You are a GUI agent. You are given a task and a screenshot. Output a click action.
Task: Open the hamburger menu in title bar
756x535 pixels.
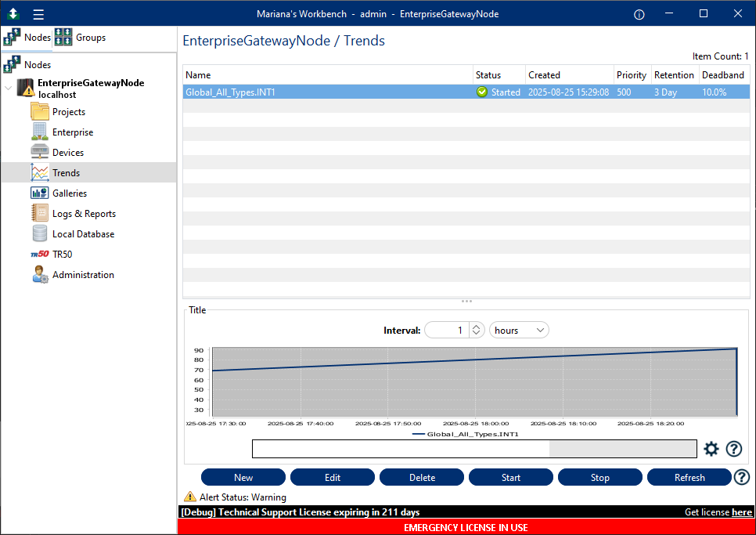click(x=38, y=14)
